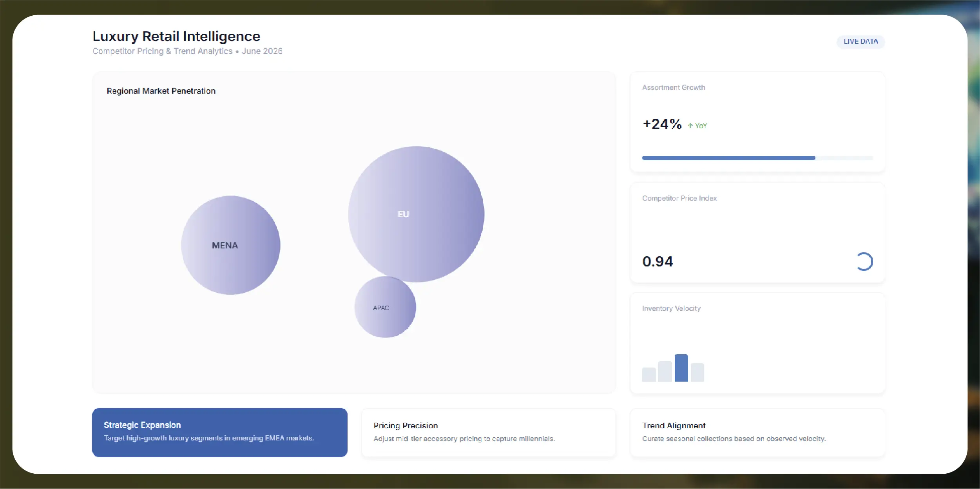Click the Assortment Growth label
The width and height of the screenshot is (980, 489).
(x=674, y=87)
